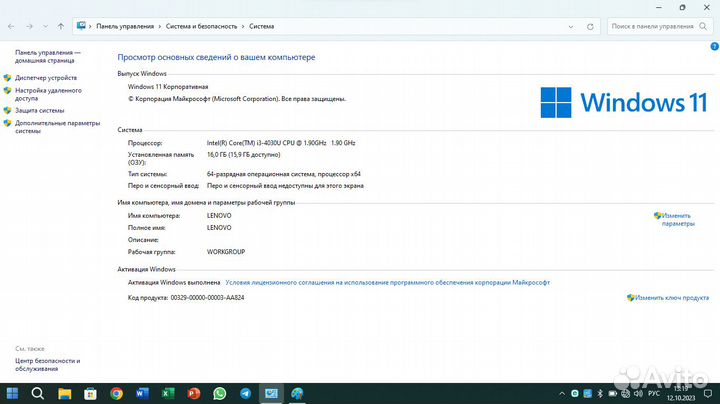The width and height of the screenshot is (720, 404).
Task: Open 'Панель управления — домашняя страница' link
Action: (47, 56)
